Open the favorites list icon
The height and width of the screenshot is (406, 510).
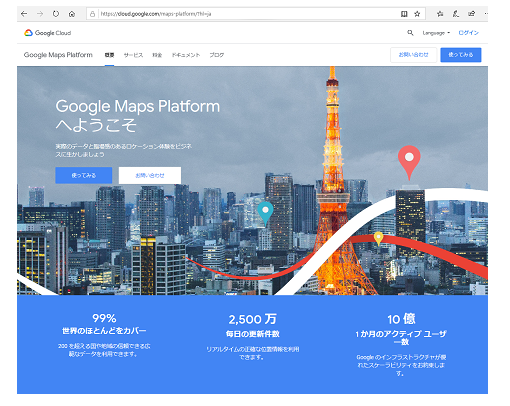point(440,14)
